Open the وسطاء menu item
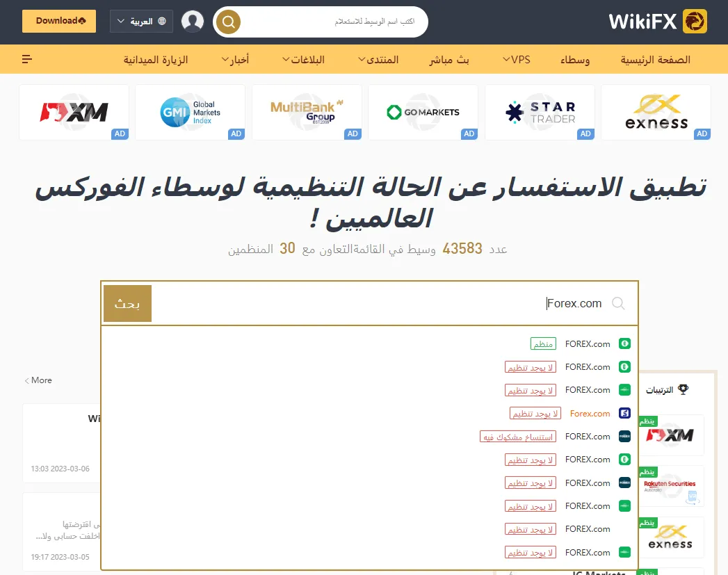728x575 pixels. click(x=575, y=59)
